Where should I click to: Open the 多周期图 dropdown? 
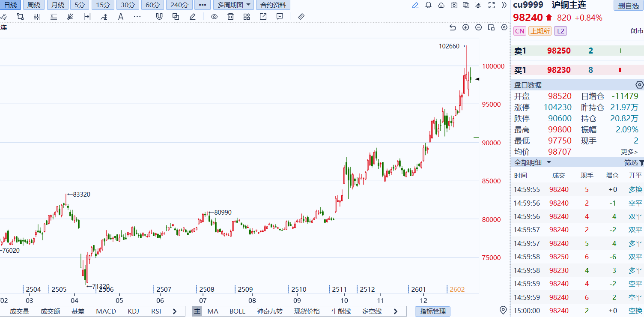tap(233, 5)
